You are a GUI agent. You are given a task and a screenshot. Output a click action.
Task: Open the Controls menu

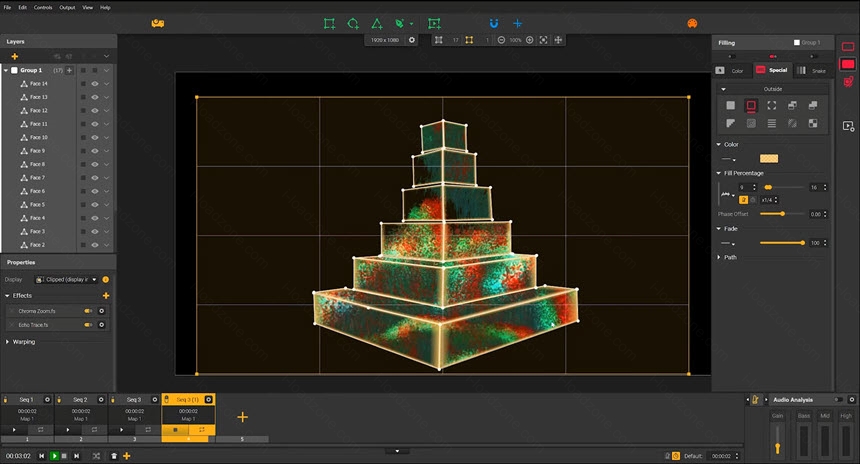click(x=43, y=7)
